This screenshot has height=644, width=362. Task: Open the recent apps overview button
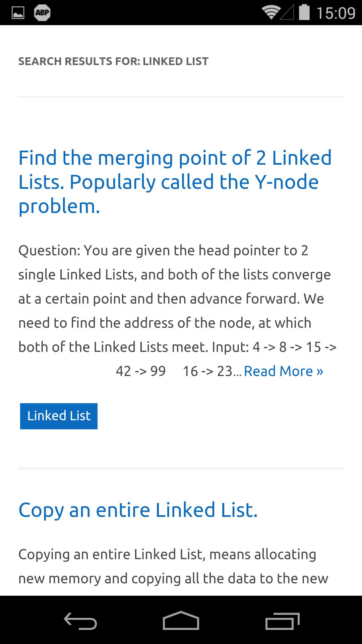tap(282, 621)
